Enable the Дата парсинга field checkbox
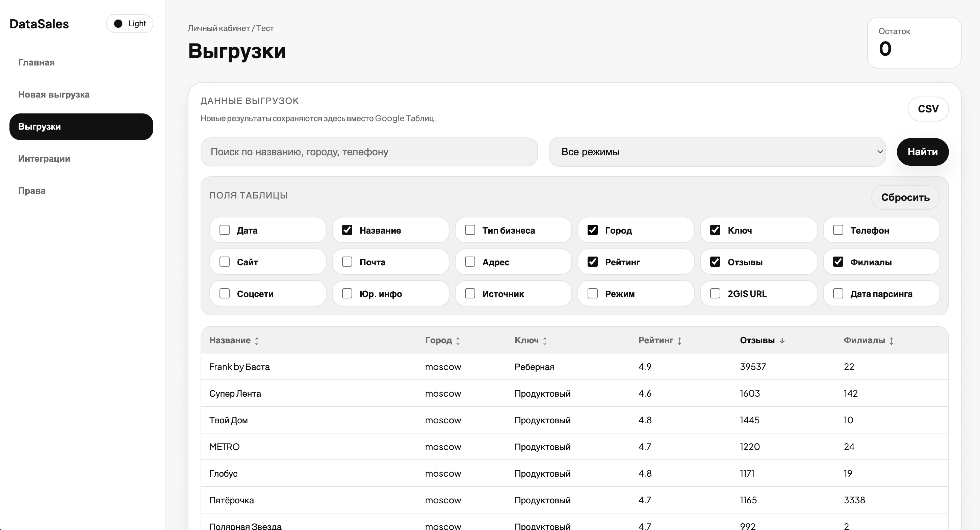The height and width of the screenshot is (530, 980). pyautogui.click(x=838, y=293)
